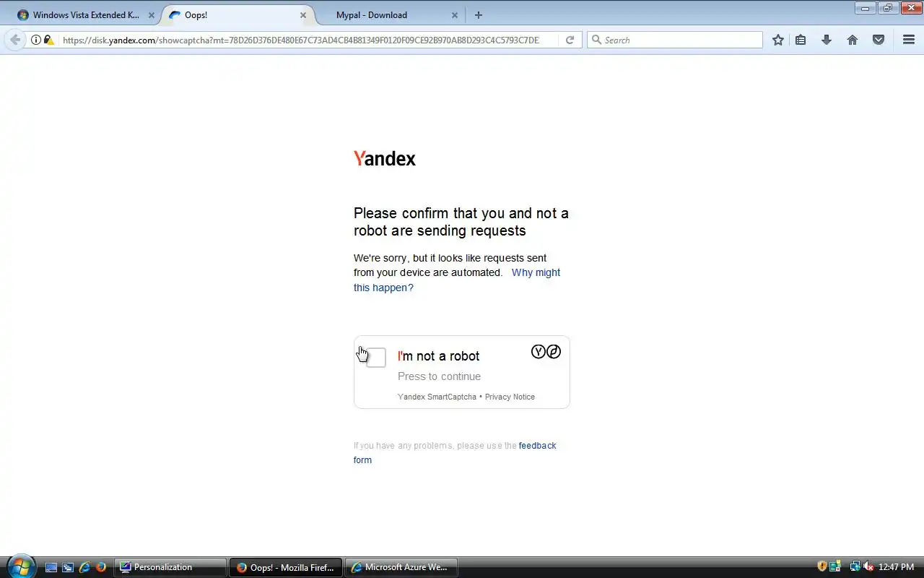This screenshot has width=924, height=578.
Task: Launch Firefox from quick launch
Action: (101, 567)
